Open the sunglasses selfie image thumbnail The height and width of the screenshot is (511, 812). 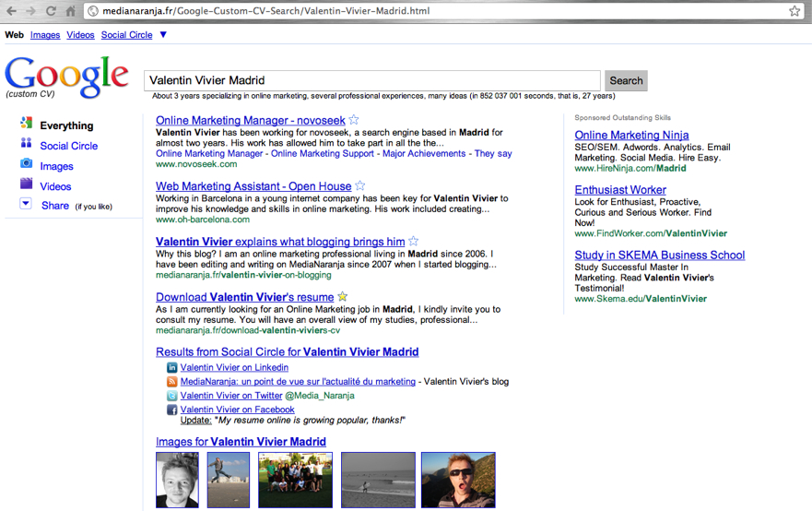click(458, 480)
